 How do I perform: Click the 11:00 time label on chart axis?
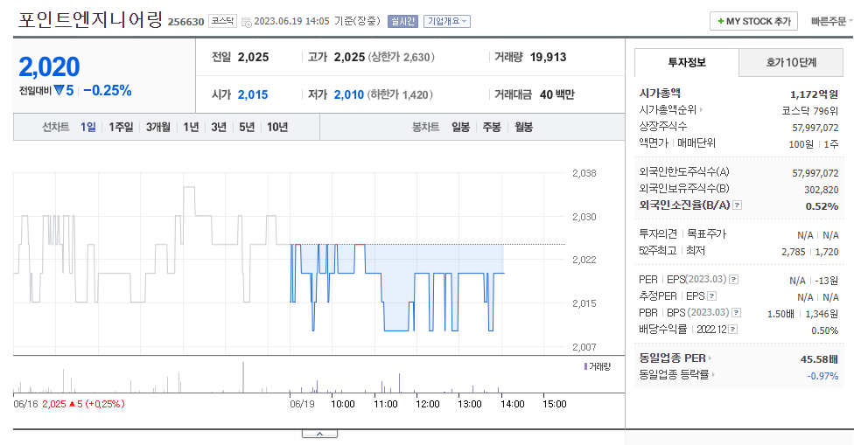pos(385,404)
